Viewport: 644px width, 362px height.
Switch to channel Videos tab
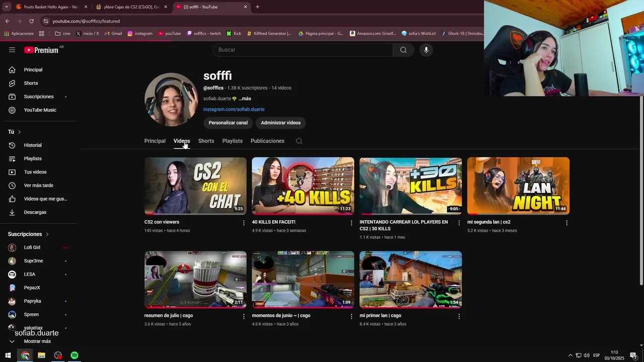click(x=182, y=141)
